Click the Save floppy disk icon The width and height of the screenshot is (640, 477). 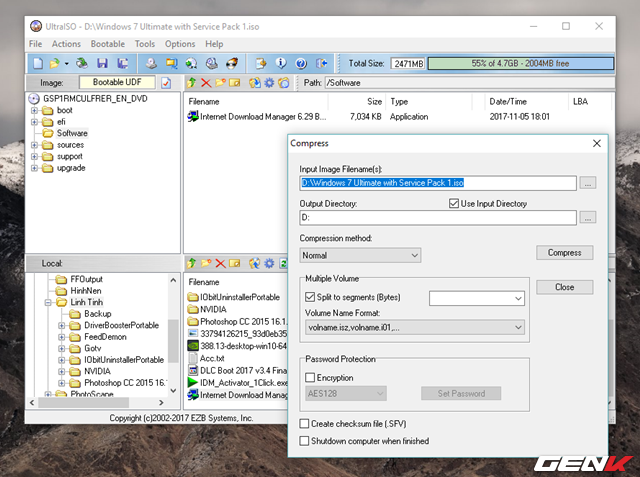point(102,63)
